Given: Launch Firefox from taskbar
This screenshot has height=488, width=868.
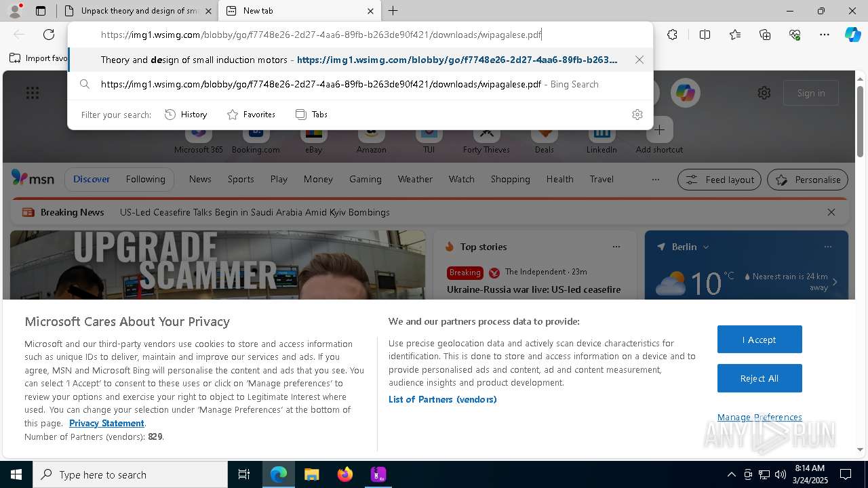Looking at the screenshot, I should (x=344, y=474).
